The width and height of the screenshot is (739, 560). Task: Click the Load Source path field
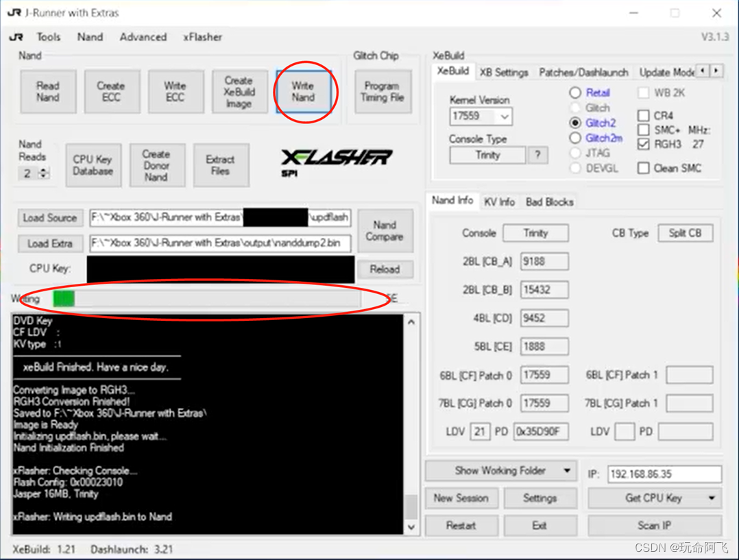pos(220,217)
